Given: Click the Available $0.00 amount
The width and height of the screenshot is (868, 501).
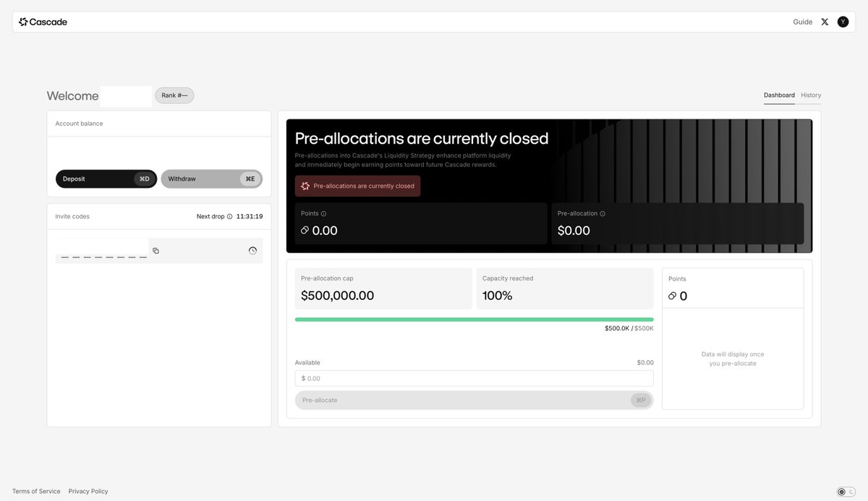Looking at the screenshot, I should coord(645,363).
